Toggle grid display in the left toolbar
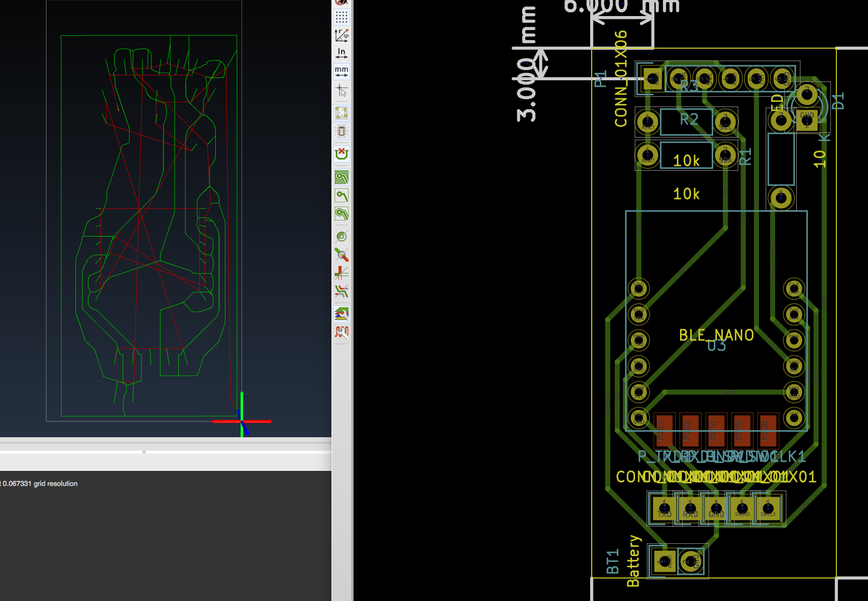This screenshot has height=601, width=868. (x=342, y=17)
